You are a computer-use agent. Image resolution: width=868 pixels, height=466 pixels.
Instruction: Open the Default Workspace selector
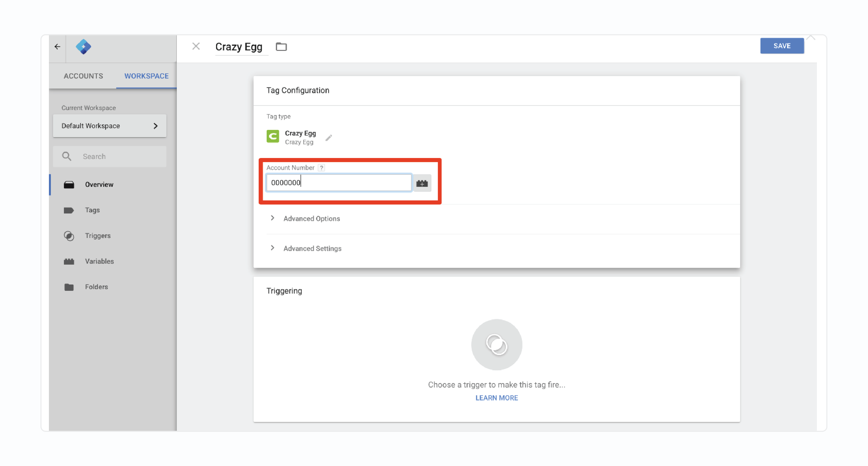109,126
